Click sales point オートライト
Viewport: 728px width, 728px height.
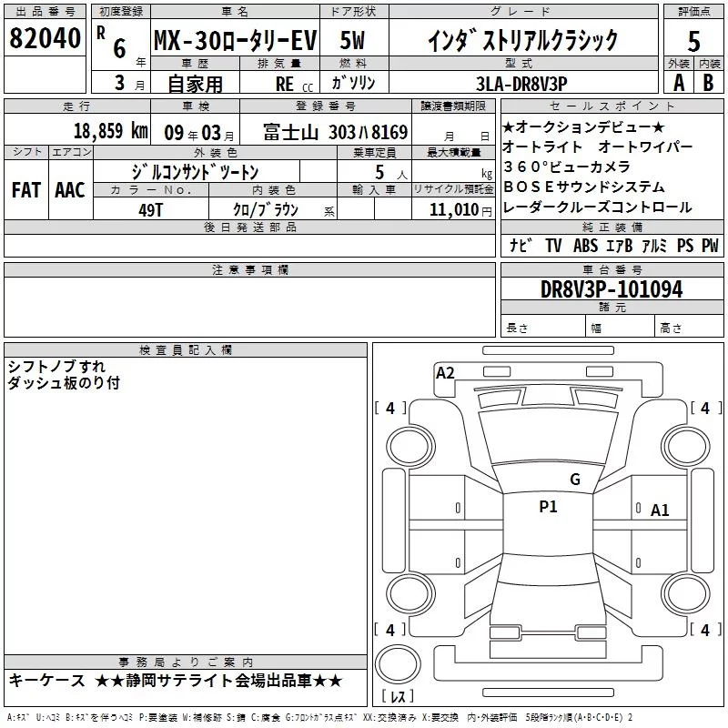coord(542,147)
